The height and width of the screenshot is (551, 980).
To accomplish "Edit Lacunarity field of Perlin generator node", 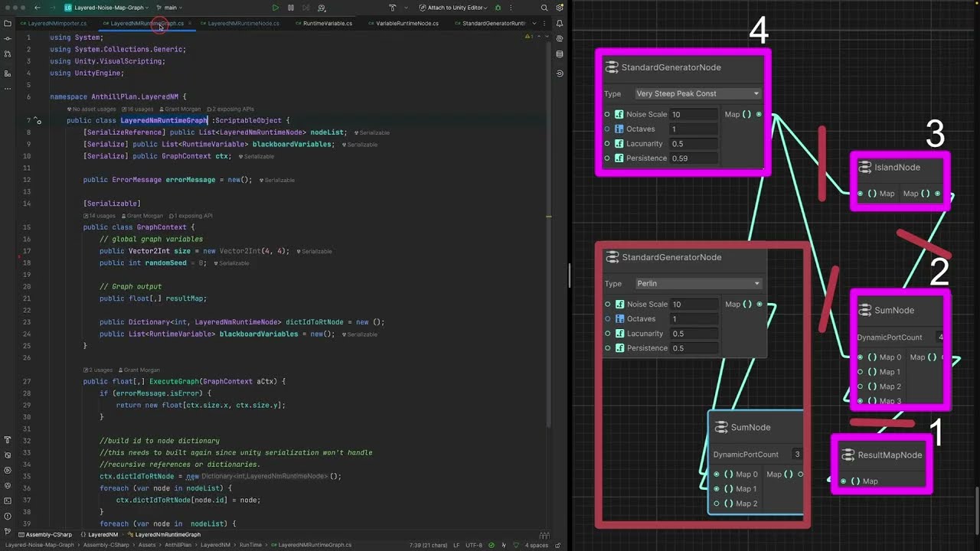I will pyautogui.click(x=694, y=334).
